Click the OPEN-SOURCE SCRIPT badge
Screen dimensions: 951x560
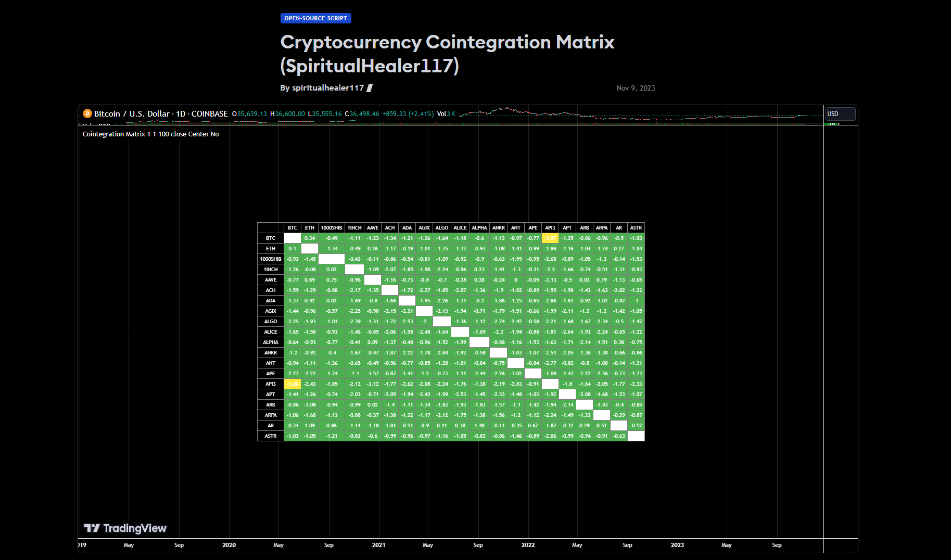point(315,18)
